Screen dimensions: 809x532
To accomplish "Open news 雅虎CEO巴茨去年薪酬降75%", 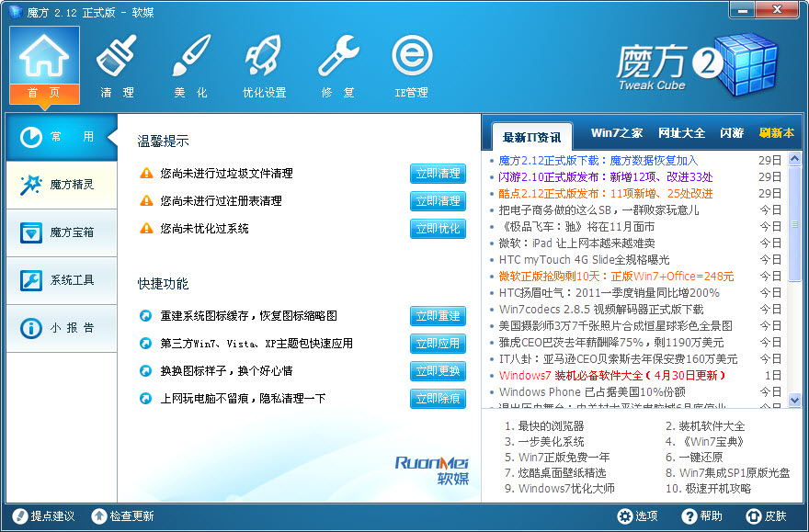I will point(611,343).
